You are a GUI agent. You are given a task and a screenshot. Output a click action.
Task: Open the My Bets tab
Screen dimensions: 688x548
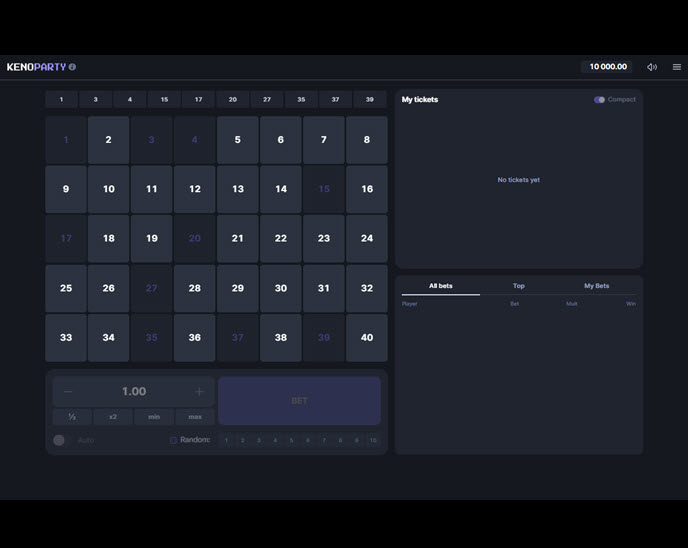[596, 286]
